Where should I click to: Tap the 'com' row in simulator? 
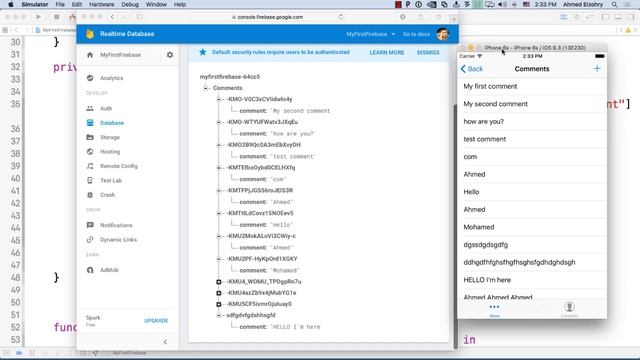click(x=532, y=156)
